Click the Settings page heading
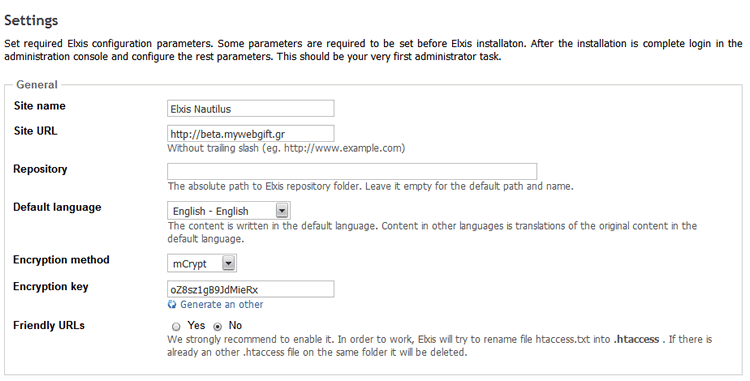 tap(31, 20)
